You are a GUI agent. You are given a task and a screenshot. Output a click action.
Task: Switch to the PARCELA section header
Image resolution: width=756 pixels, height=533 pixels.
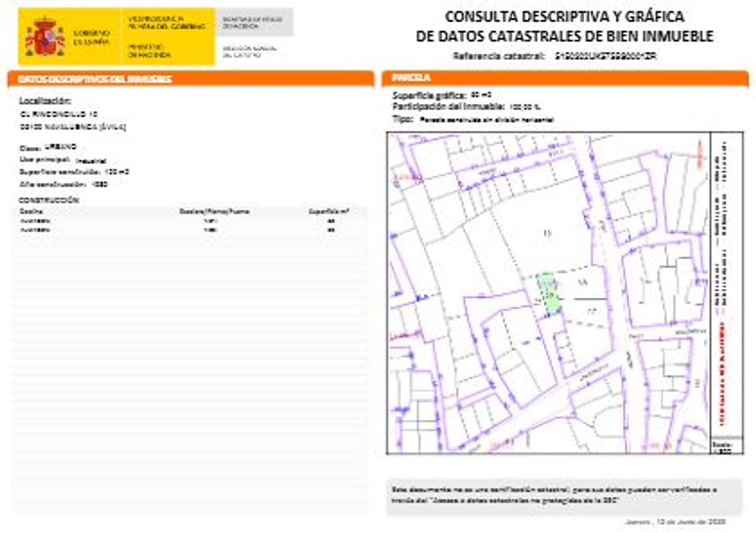[403, 78]
